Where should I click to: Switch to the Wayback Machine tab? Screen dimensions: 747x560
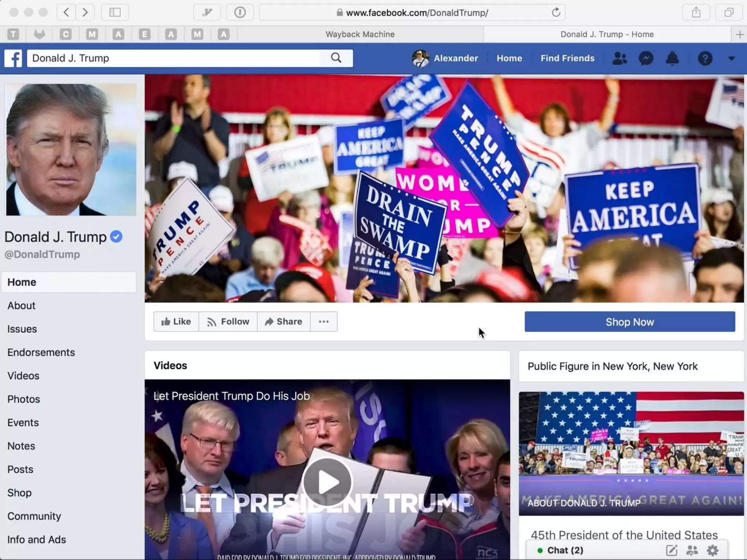pyautogui.click(x=360, y=34)
